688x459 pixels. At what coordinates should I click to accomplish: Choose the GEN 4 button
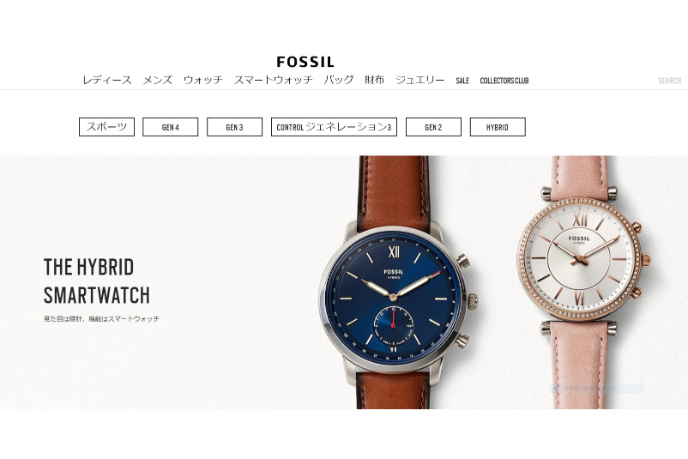click(x=170, y=127)
